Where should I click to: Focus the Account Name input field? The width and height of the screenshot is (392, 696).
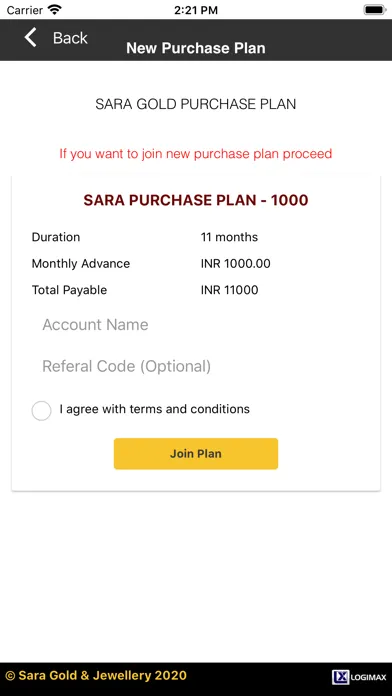click(195, 325)
